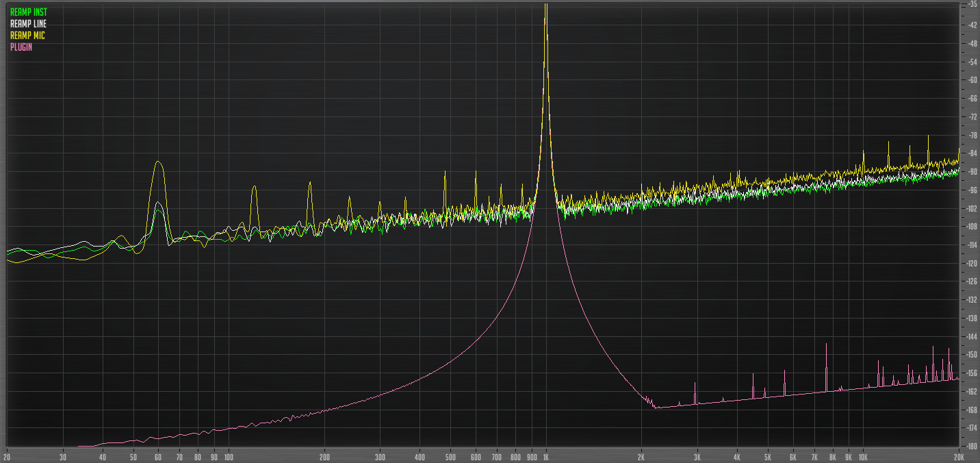The width and height of the screenshot is (980, 463).
Task: Click the 60 Hz frequency axis label
Action: 158,456
